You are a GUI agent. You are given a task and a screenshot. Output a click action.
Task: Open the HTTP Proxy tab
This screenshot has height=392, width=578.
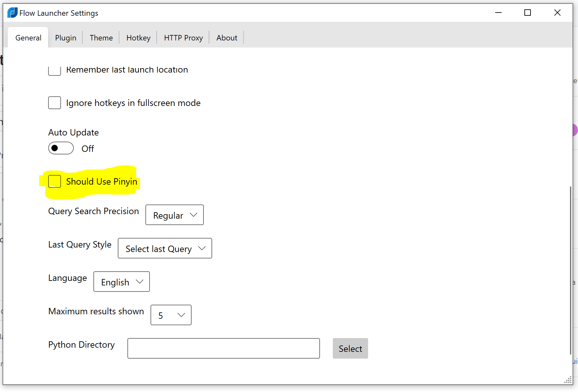[x=183, y=38]
